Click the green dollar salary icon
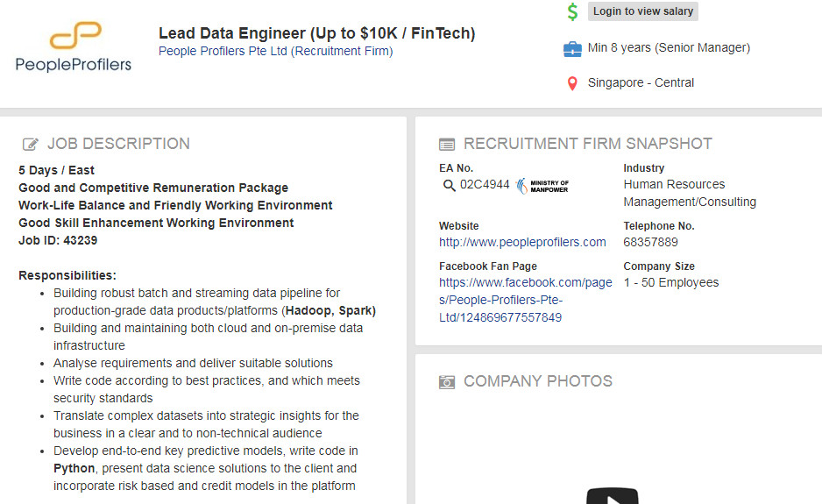 click(572, 11)
